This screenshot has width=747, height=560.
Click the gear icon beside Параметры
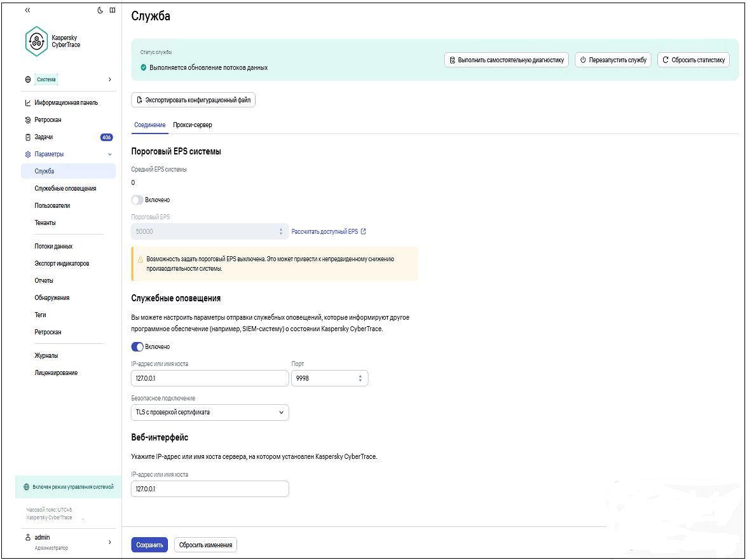(x=27, y=154)
